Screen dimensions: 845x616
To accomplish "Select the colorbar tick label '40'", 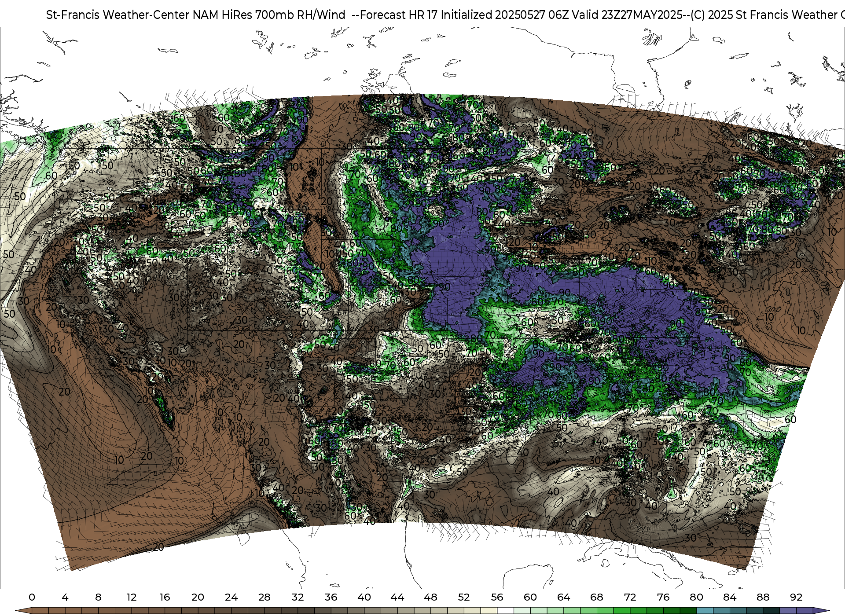I will click(364, 597).
